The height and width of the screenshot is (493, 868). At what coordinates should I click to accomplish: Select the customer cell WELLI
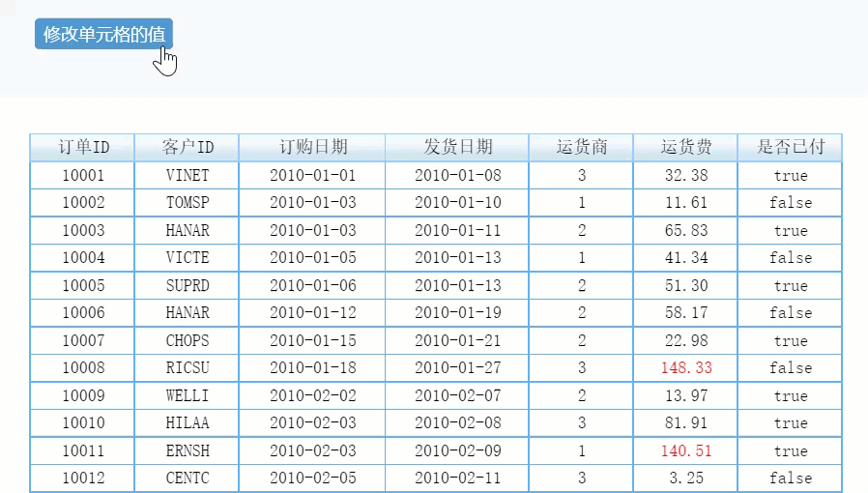pyautogui.click(x=187, y=395)
